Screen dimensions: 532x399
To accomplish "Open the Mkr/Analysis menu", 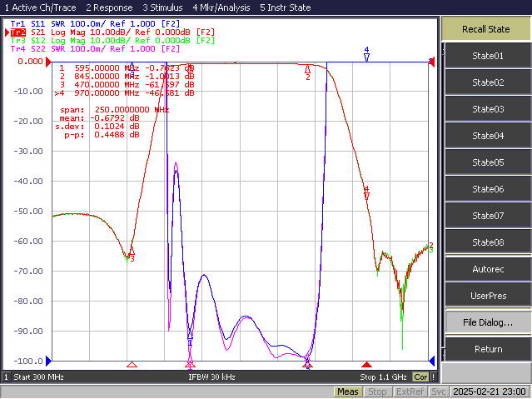I will (221, 7).
